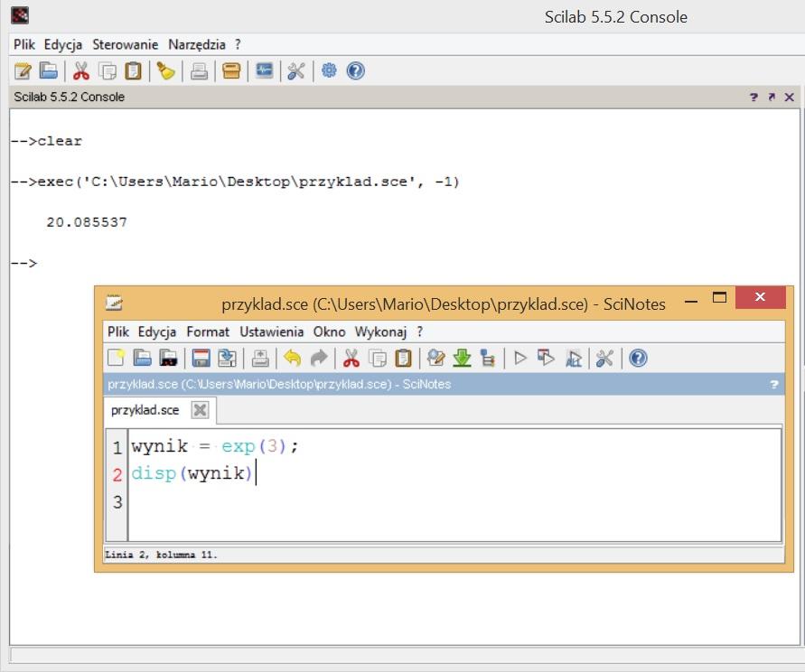Image resolution: width=805 pixels, height=672 pixels.
Task: Open the code navigator icon in SciNotes
Action: tap(488, 358)
